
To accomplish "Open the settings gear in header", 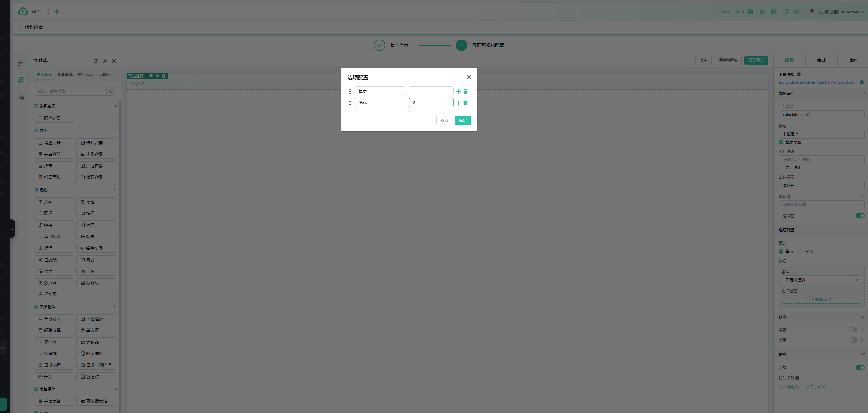I will tap(797, 12).
